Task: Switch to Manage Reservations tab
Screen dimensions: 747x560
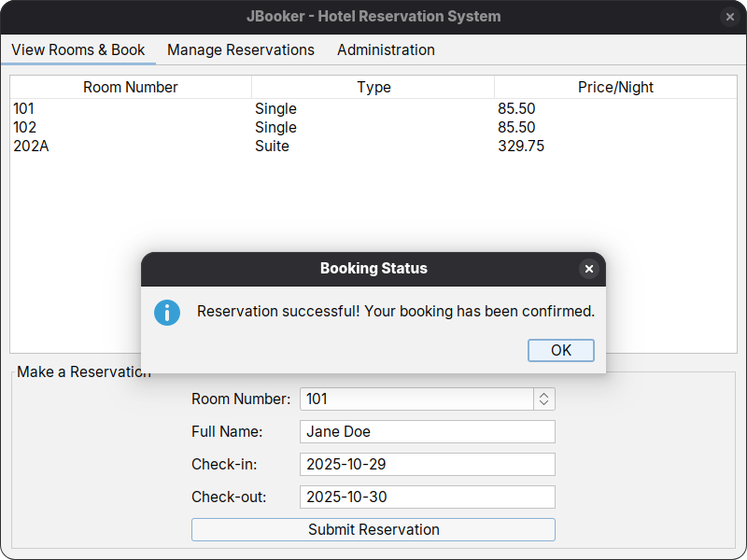Action: click(x=241, y=49)
